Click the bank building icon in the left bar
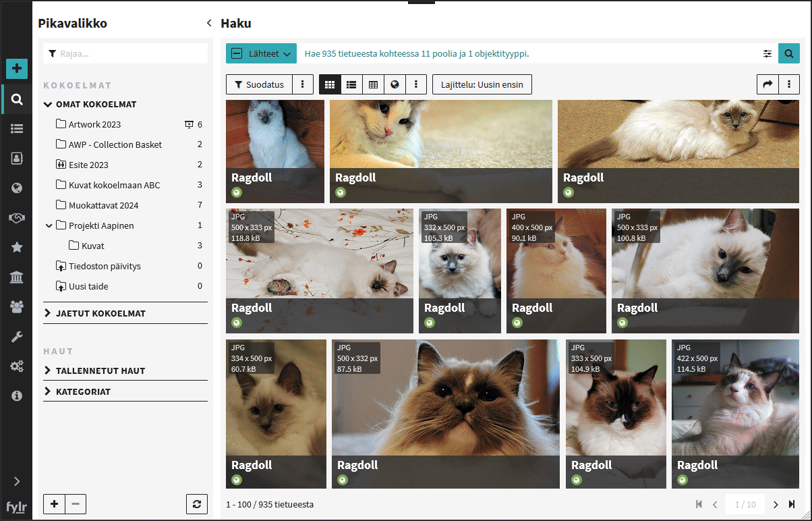Screen dimensions: 812x521 [17, 277]
